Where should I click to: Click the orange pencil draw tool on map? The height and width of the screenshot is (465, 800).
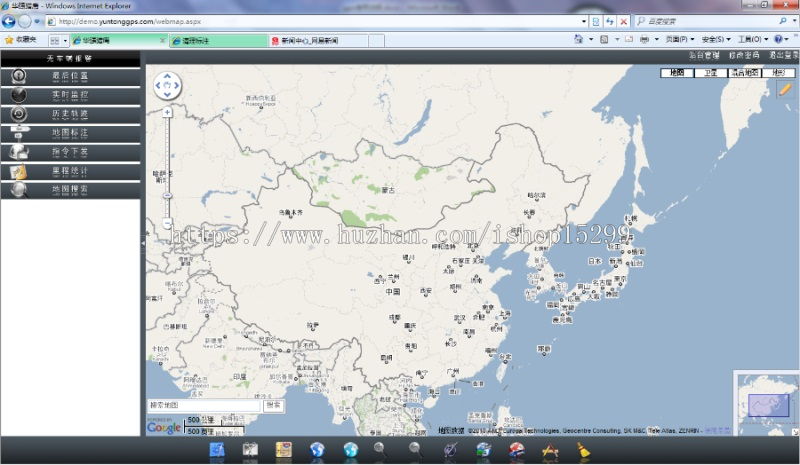(785, 90)
